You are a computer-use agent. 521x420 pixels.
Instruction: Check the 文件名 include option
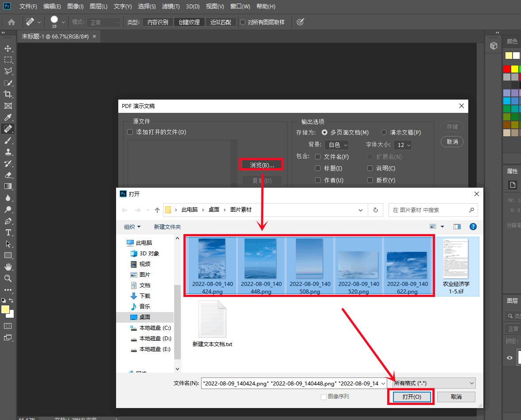click(318, 157)
